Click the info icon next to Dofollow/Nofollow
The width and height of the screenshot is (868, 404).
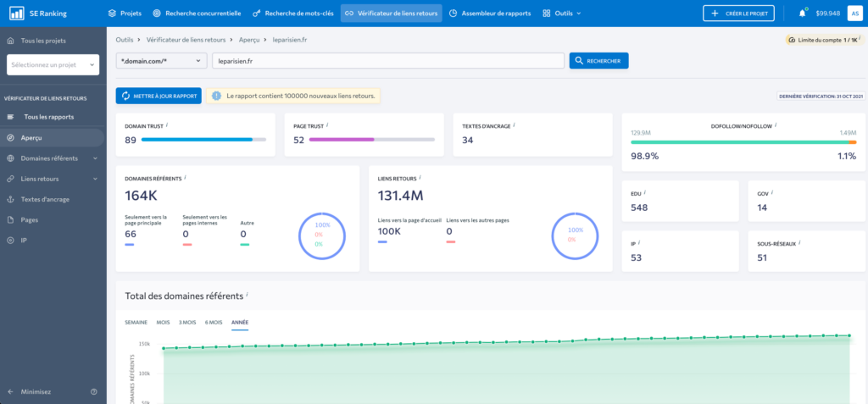coord(775,125)
